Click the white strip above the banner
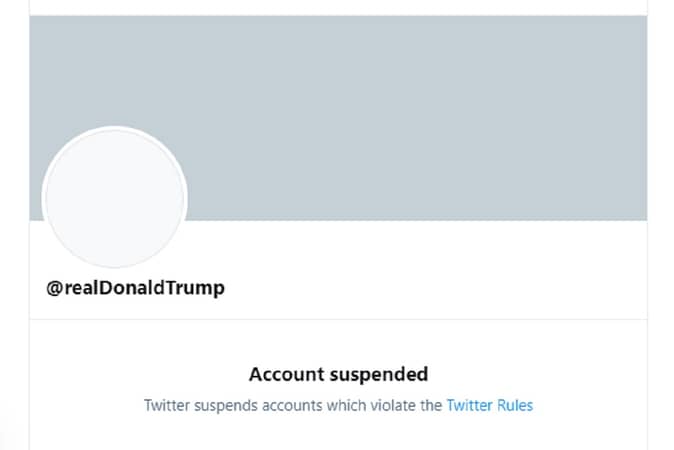This screenshot has height=450, width=674. (x=338, y=7)
